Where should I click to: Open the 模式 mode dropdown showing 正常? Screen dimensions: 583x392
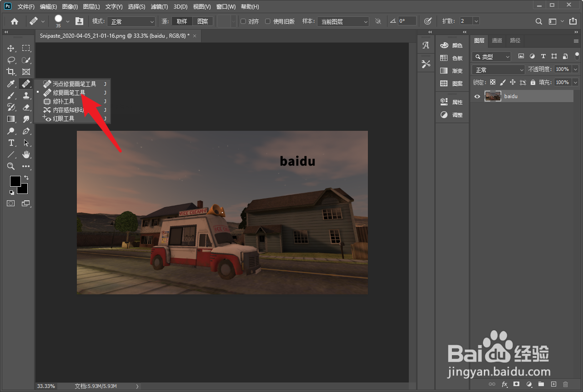pos(131,21)
